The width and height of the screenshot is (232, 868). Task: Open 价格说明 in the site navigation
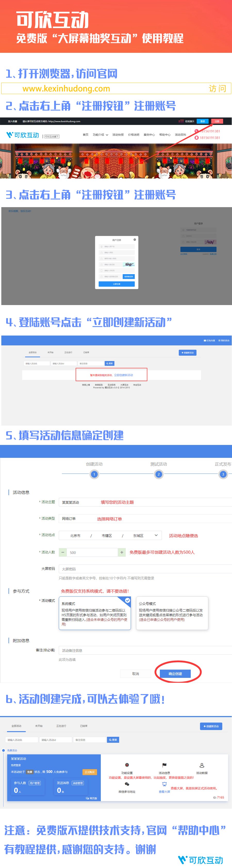pyautogui.click(x=134, y=135)
